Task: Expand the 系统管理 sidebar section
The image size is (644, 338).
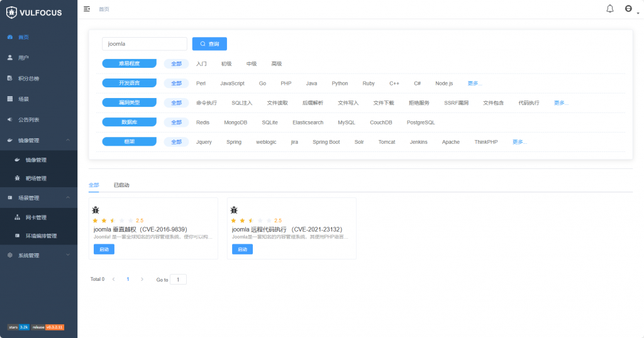Action: coord(67,255)
